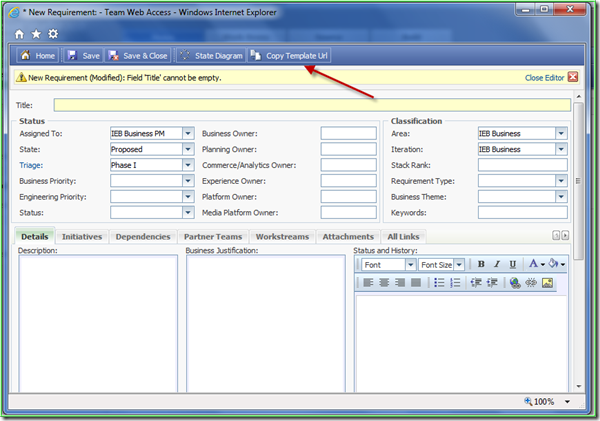
Task: Click the Bold formatting icon
Action: coord(481,264)
